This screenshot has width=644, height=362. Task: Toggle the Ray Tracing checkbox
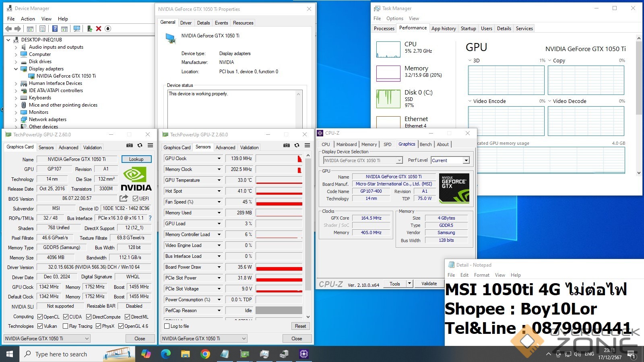coord(65,326)
